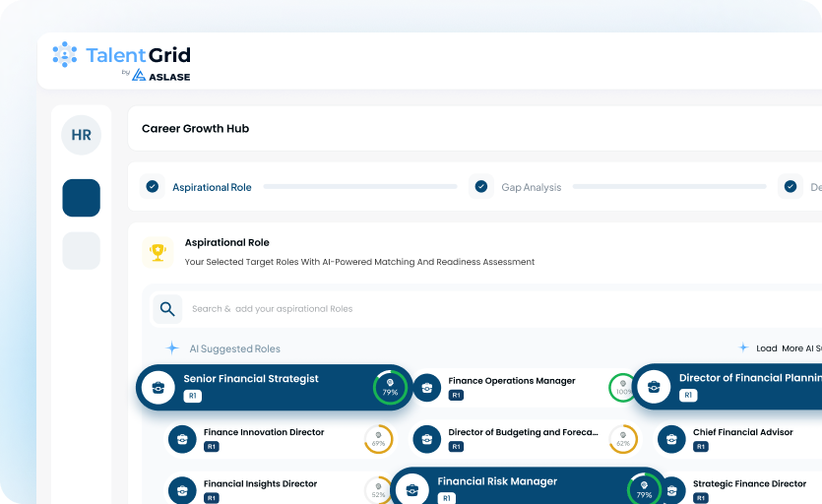Click 62% ring on Director of Budgeting
Viewport: 822px width, 504px height.
pyautogui.click(x=623, y=439)
